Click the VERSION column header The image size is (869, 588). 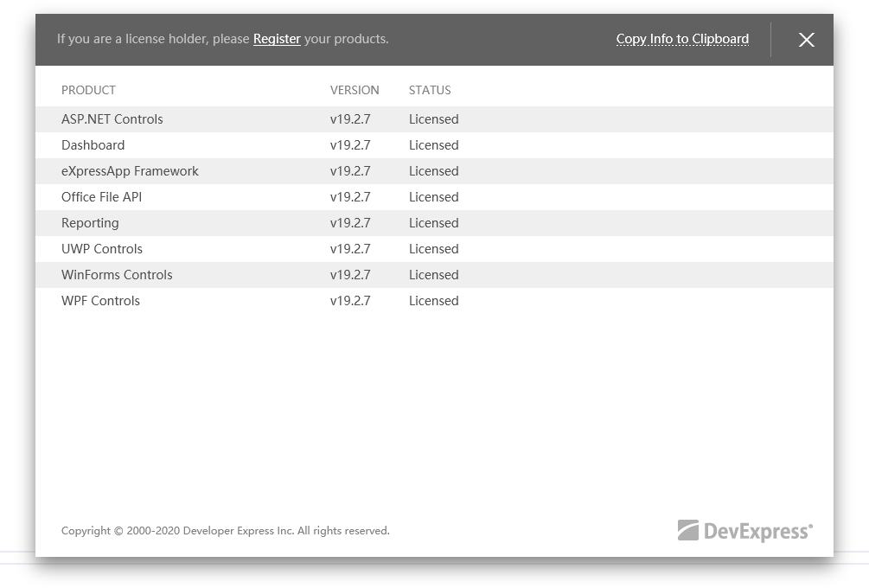coord(355,90)
